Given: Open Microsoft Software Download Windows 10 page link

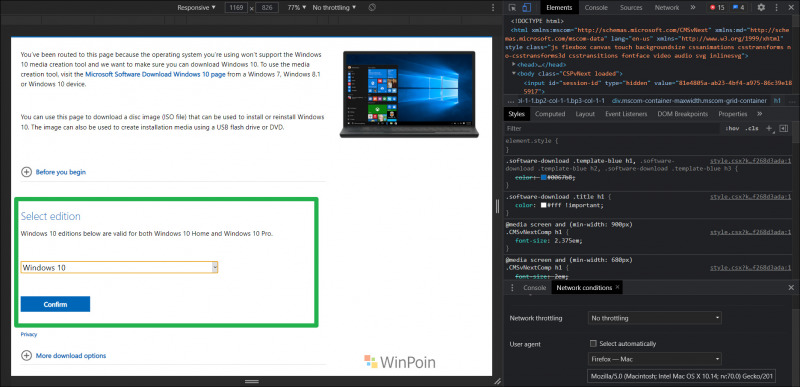Looking at the screenshot, I should [155, 74].
